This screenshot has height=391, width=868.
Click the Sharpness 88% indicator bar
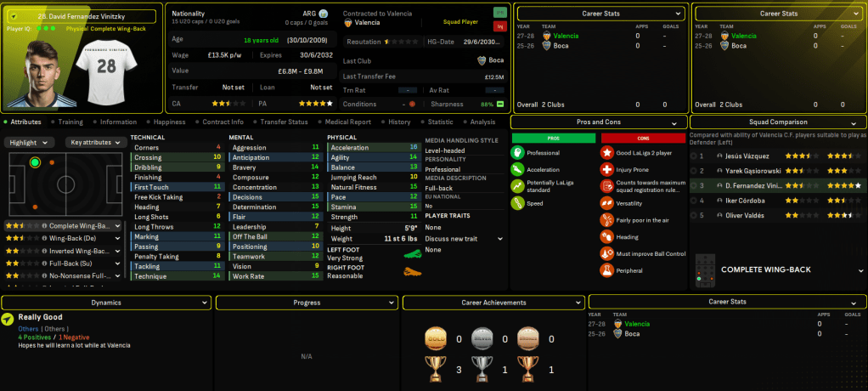click(x=499, y=105)
